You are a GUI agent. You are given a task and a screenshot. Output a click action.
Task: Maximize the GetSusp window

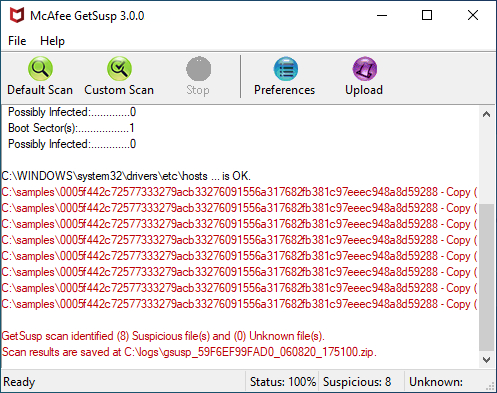click(427, 15)
